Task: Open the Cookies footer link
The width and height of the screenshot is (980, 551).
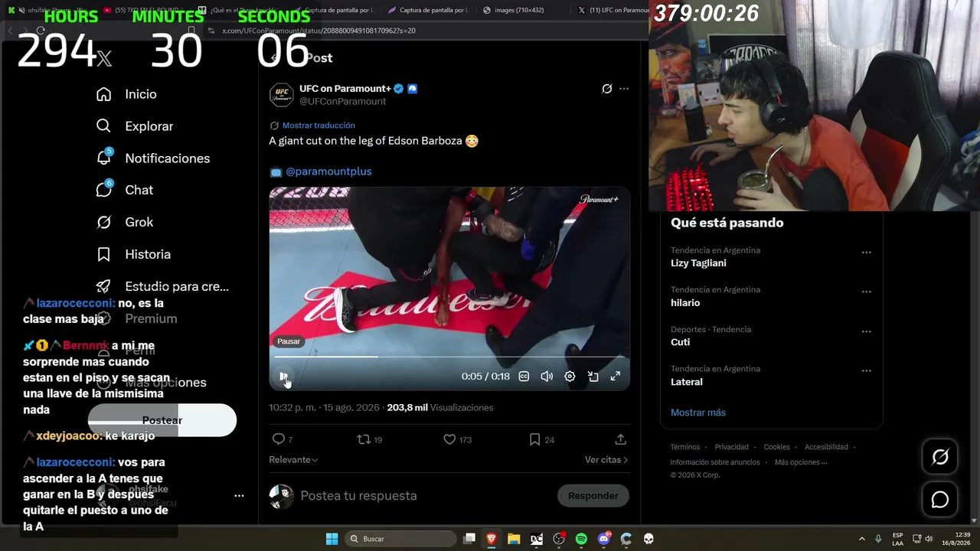Action: pyautogui.click(x=776, y=447)
